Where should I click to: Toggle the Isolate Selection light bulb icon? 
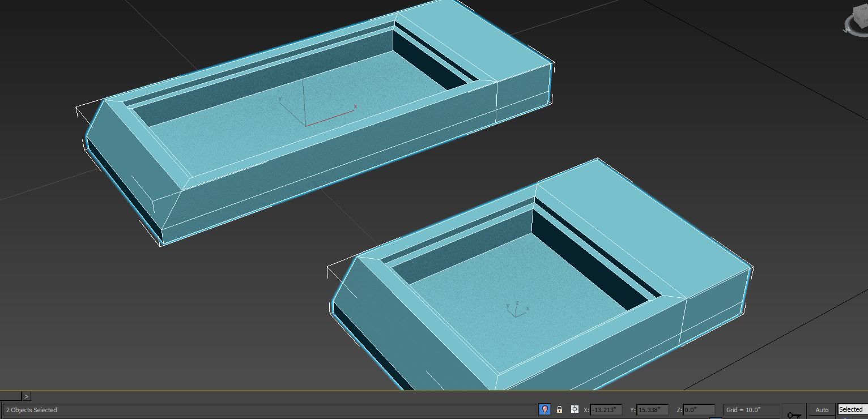544,409
